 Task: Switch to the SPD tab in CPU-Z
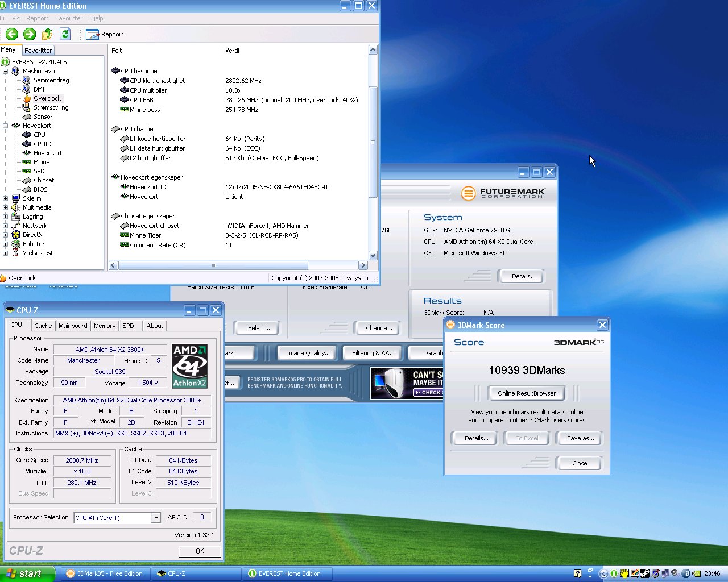[x=128, y=326]
